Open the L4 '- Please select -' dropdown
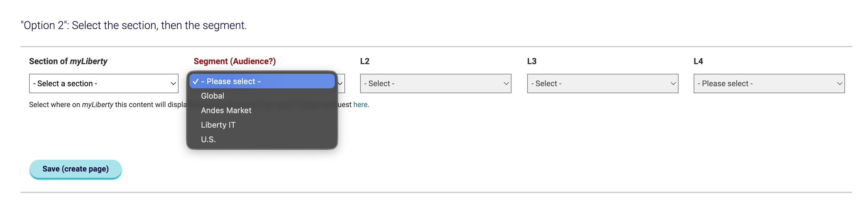Screen dimensions: 868x219 pos(769,83)
